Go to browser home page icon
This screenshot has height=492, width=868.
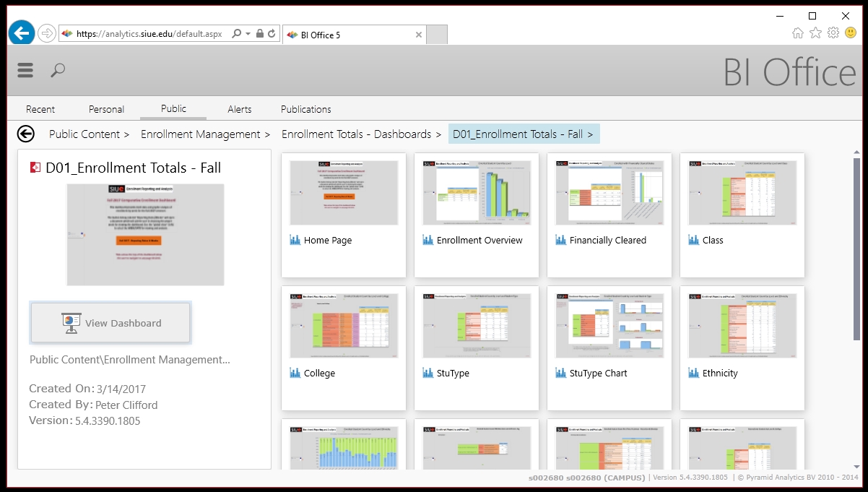(797, 33)
